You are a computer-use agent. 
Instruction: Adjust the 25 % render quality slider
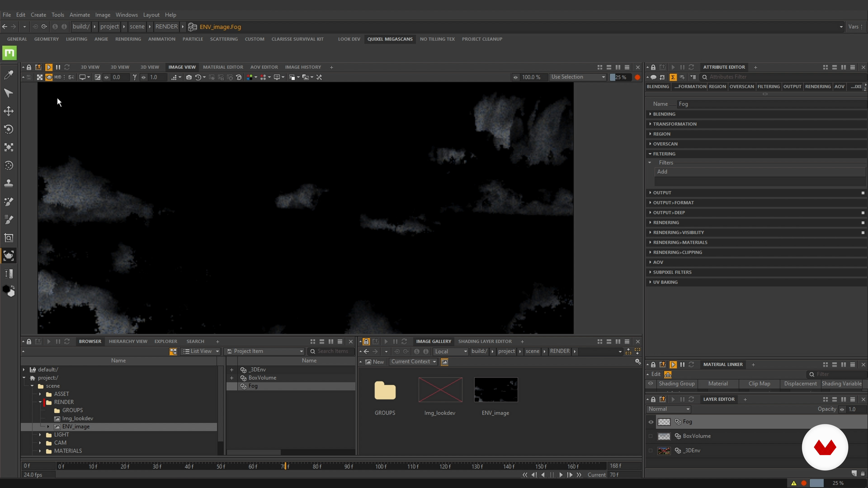620,77
